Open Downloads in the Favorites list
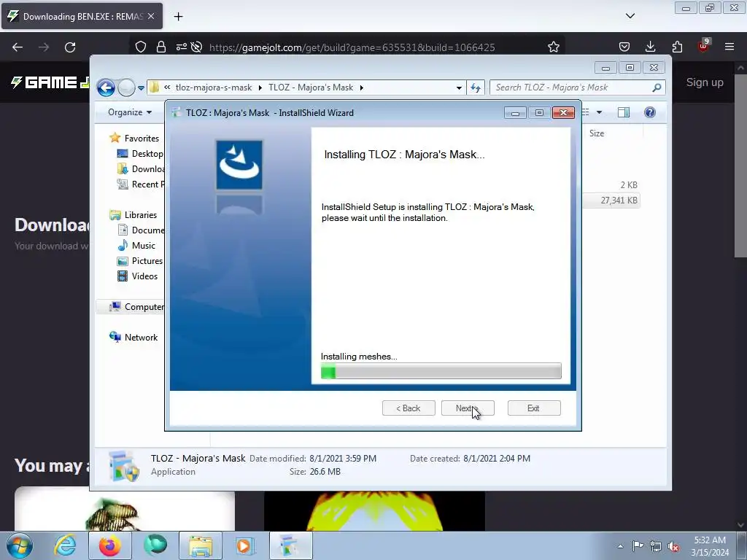Image resolution: width=747 pixels, height=560 pixels. [141, 169]
